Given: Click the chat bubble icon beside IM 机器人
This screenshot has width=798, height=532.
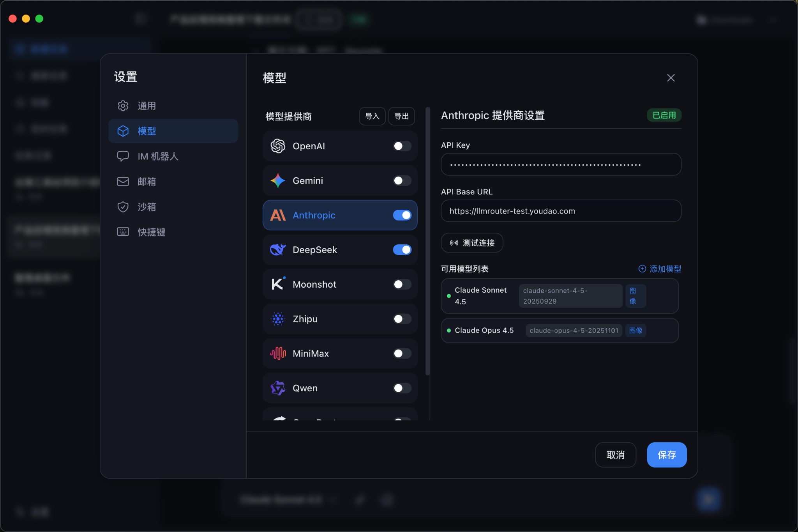Looking at the screenshot, I should tap(123, 156).
